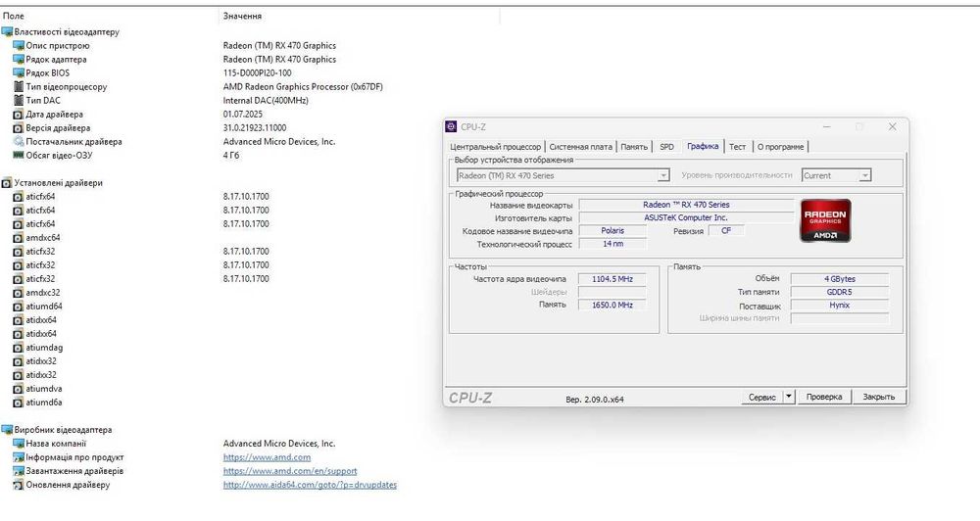Click the video memory value '4 Гб'
Image resolution: width=980 pixels, height=521 pixels.
click(231, 156)
